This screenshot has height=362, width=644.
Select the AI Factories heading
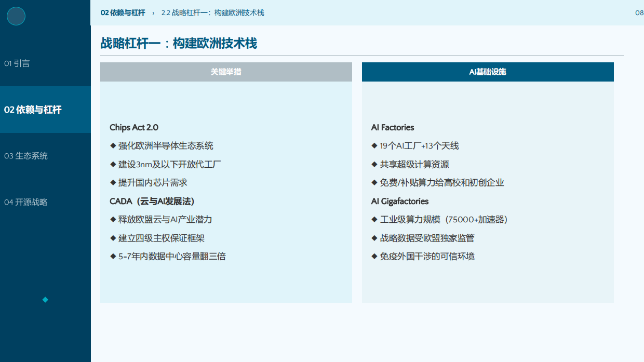393,127
